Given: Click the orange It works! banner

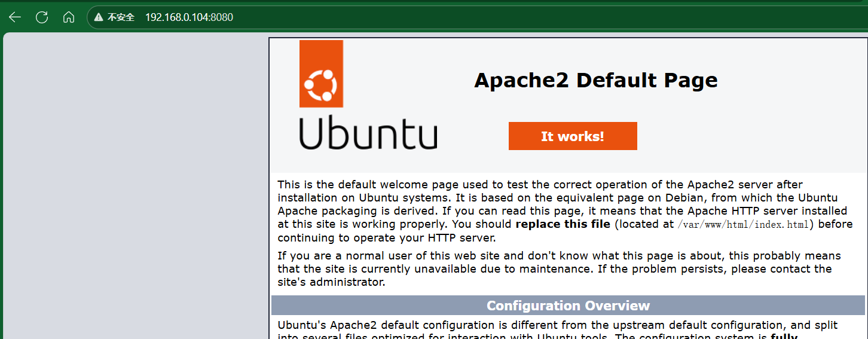Looking at the screenshot, I should 573,136.
